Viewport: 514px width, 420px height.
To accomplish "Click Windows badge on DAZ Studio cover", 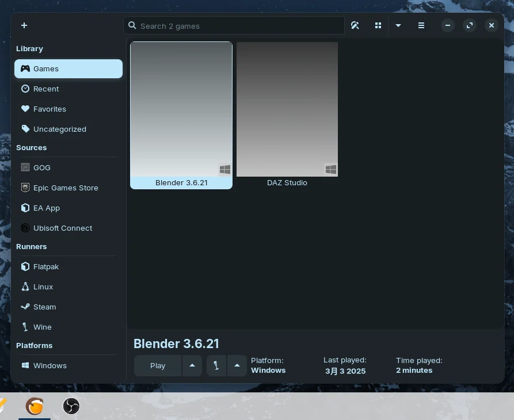I will click(x=331, y=169).
